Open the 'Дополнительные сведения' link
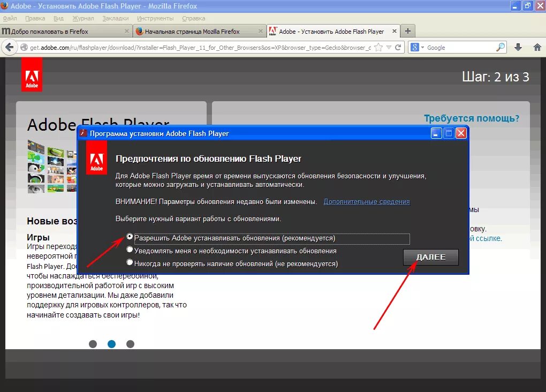 pyautogui.click(x=367, y=202)
